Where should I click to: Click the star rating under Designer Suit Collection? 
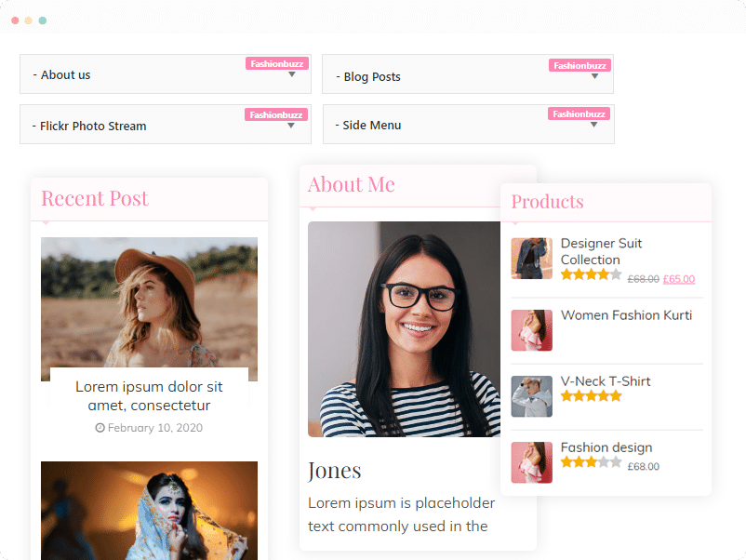pyautogui.click(x=591, y=274)
